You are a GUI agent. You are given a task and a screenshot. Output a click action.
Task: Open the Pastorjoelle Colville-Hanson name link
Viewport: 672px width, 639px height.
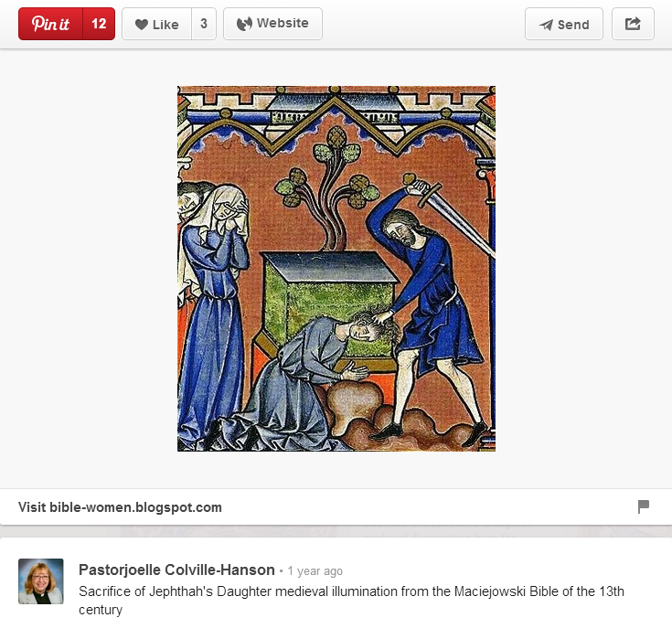click(x=176, y=570)
